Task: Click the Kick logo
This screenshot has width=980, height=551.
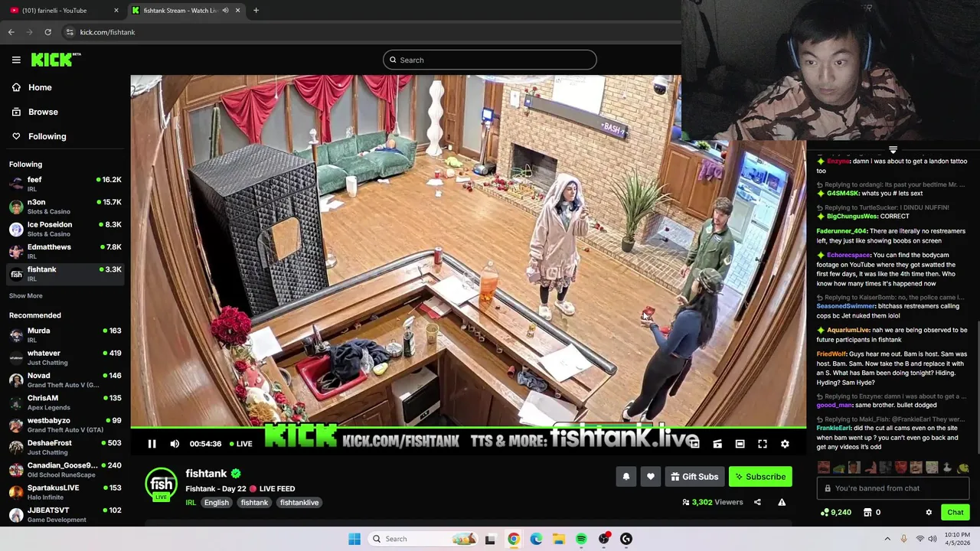Action: (x=55, y=60)
